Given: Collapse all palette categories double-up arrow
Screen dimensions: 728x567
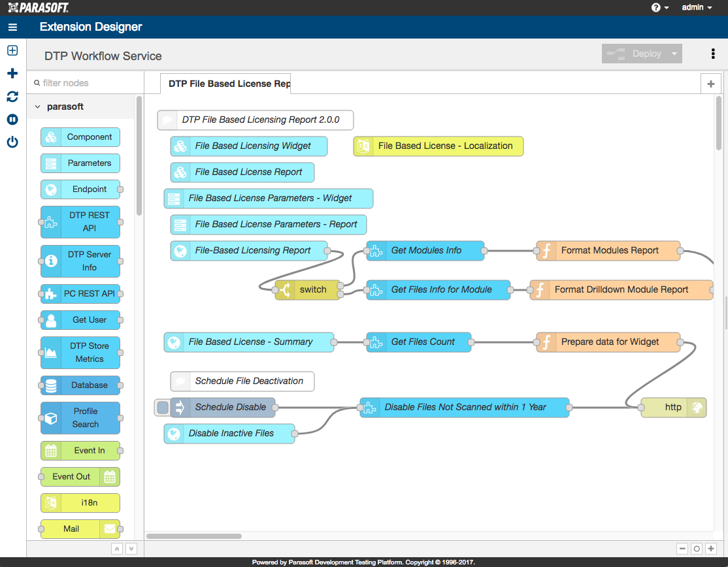Looking at the screenshot, I should pyautogui.click(x=117, y=549).
